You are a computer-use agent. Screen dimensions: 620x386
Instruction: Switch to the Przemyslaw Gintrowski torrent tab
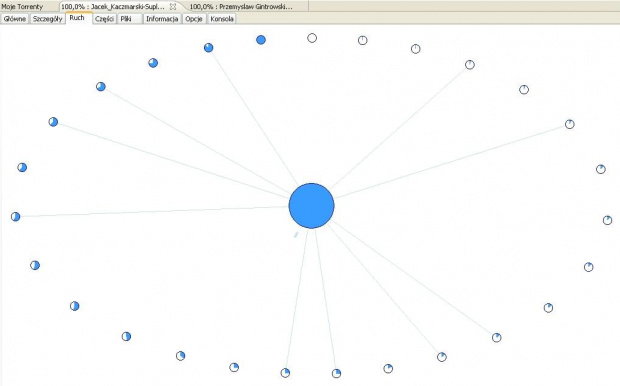point(241,7)
